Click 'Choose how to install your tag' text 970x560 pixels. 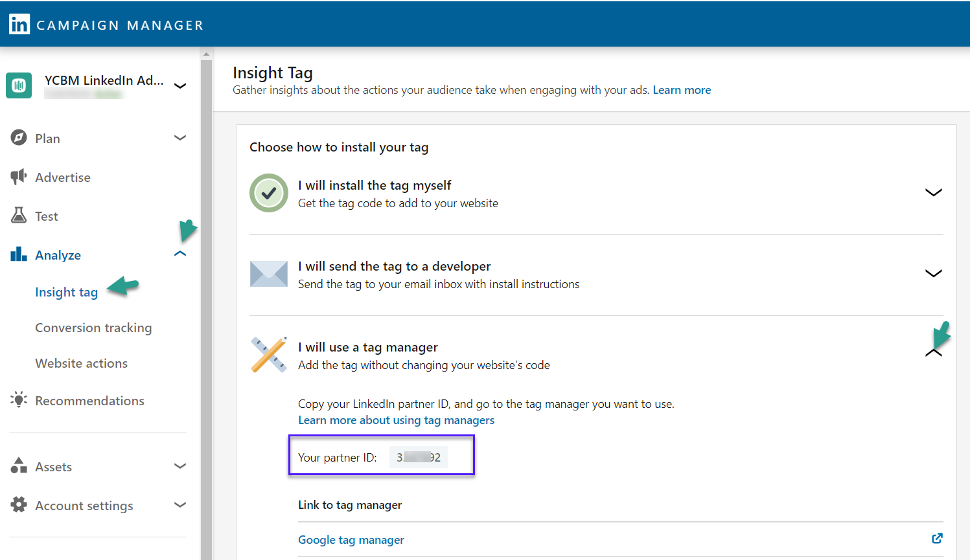click(339, 147)
